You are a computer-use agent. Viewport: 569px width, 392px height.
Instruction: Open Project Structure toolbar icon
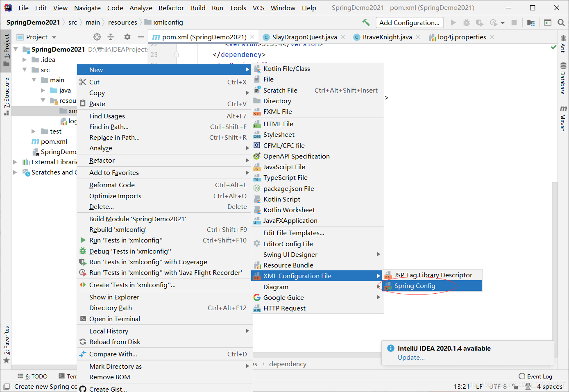click(x=531, y=23)
